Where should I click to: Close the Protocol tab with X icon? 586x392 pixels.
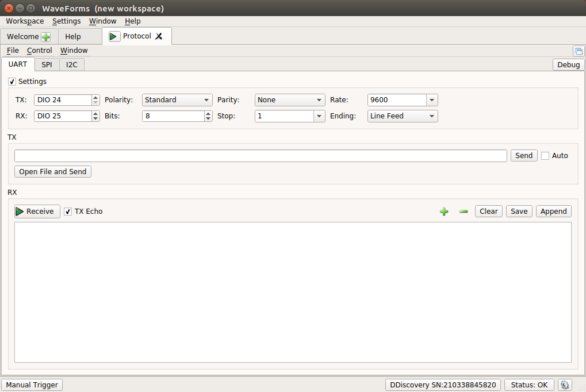pyautogui.click(x=159, y=36)
